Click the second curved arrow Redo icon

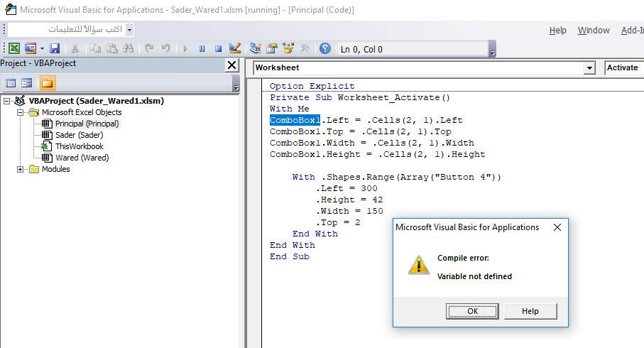pos(165,48)
